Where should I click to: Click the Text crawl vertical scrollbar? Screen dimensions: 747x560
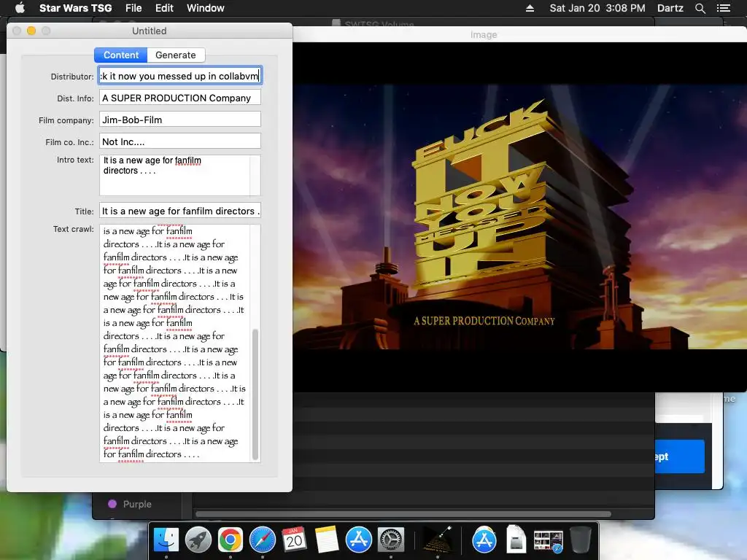click(255, 394)
